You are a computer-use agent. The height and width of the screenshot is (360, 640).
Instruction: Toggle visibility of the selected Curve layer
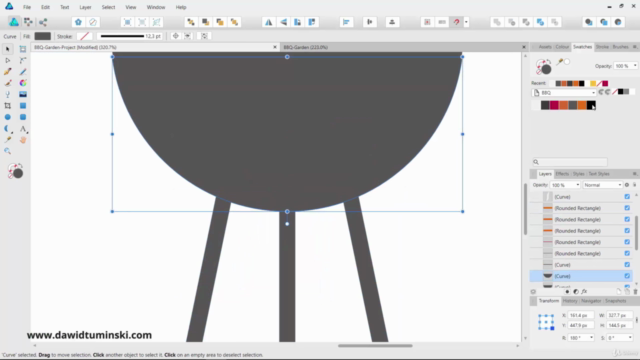627,276
